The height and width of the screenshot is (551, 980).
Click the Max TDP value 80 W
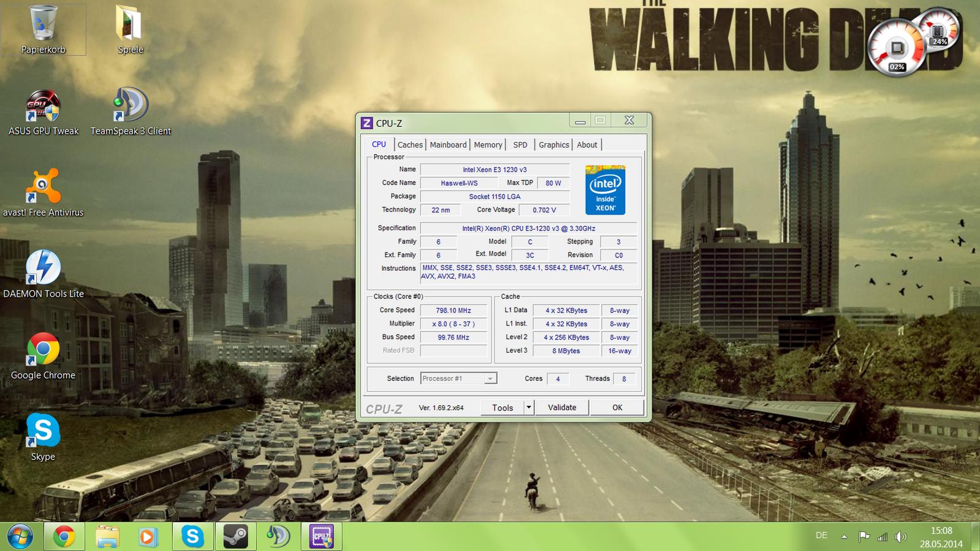(553, 183)
